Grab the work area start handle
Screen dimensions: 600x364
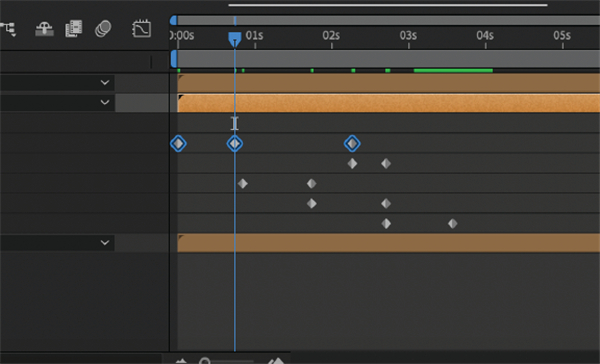pyautogui.click(x=174, y=59)
